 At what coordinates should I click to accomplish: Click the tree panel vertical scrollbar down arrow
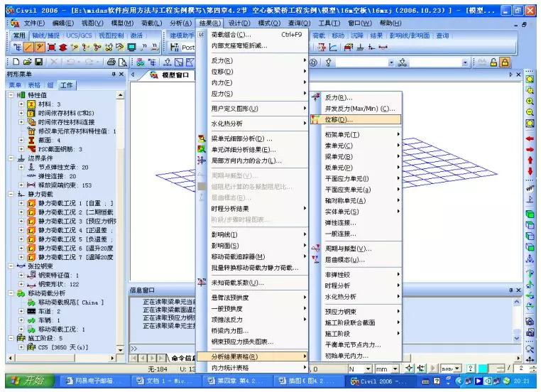(x=120, y=349)
